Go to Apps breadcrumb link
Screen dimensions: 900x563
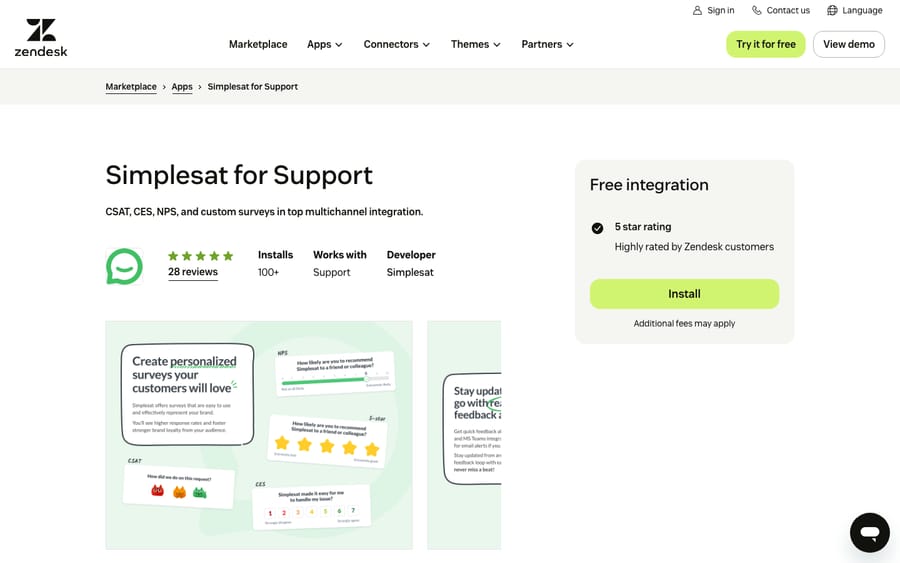coord(182,87)
